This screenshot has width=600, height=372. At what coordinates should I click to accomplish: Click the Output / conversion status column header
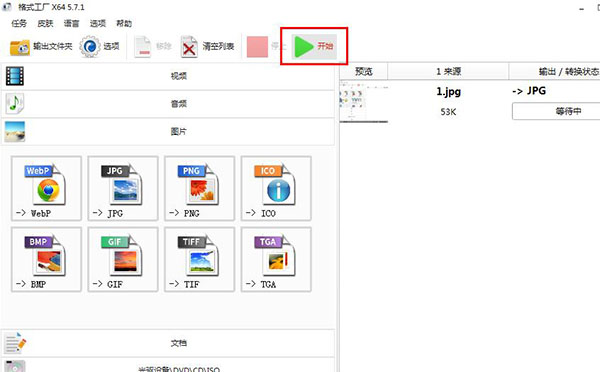point(554,72)
